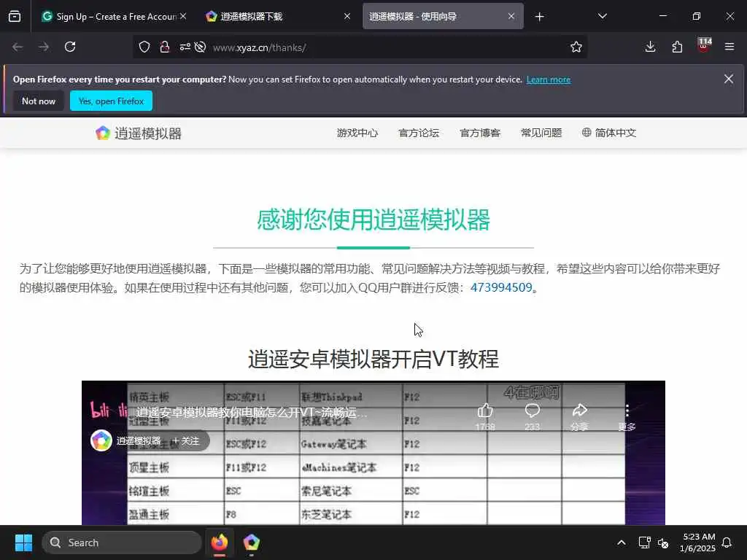747x560 pixels.
Task: Show hidden system tray icons
Action: (622, 542)
